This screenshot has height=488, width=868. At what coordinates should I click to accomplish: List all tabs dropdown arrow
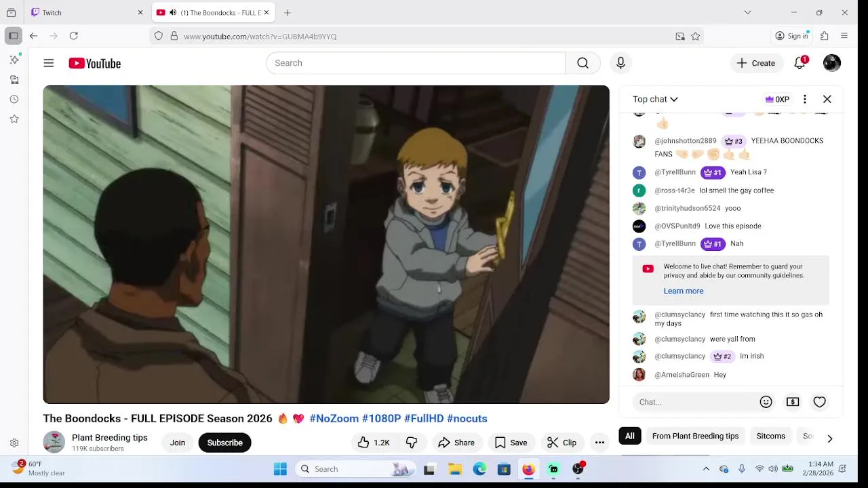click(747, 12)
